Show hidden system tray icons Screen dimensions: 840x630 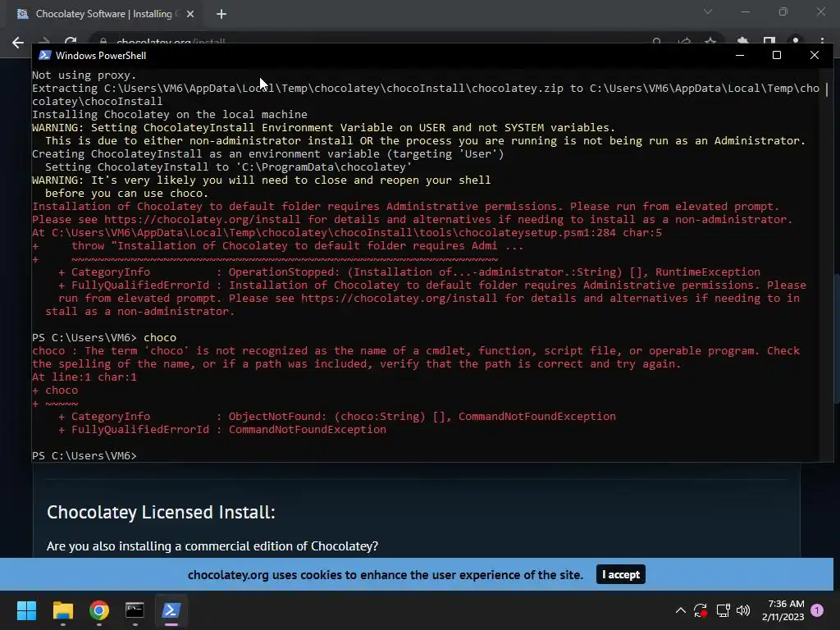680,610
